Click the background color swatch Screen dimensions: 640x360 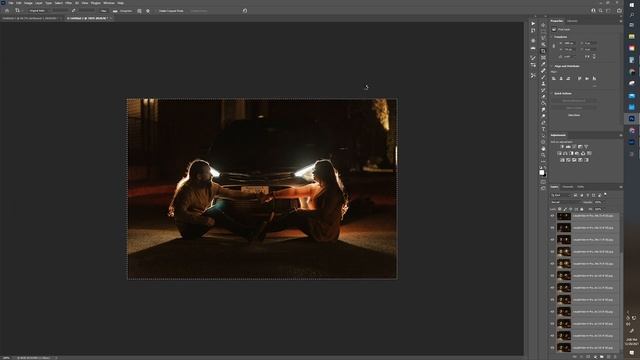pos(545,176)
